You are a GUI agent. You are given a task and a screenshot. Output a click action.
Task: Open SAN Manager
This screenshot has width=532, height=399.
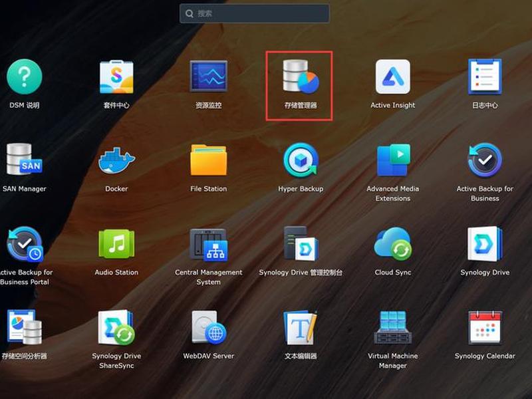(x=25, y=159)
